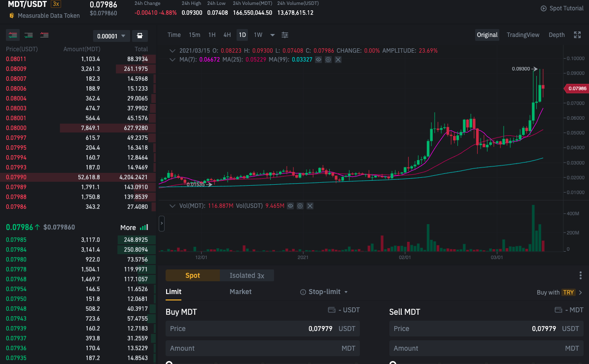Switch order book to asks-only view
Viewport: 589px width, 364px height.
pyautogui.click(x=44, y=35)
